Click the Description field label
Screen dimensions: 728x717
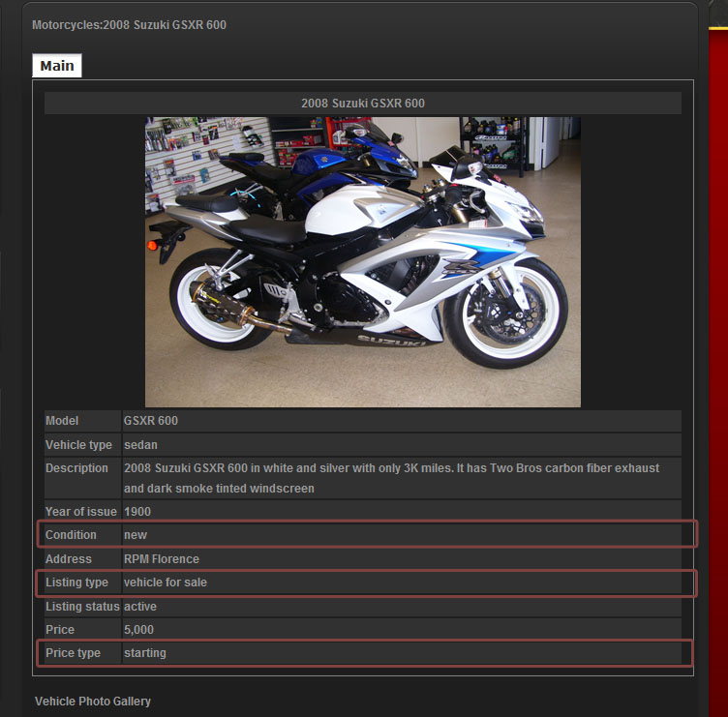[x=76, y=468]
